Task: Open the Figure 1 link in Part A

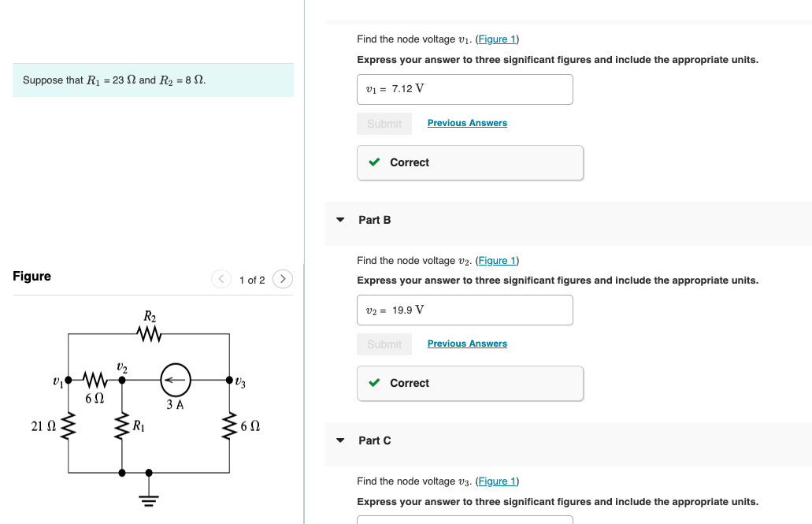Action: click(497, 39)
